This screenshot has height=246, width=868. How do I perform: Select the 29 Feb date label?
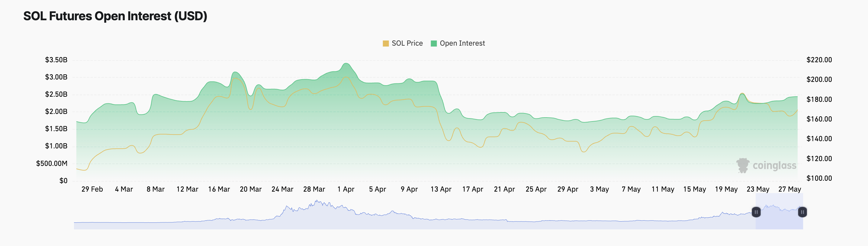pyautogui.click(x=92, y=189)
